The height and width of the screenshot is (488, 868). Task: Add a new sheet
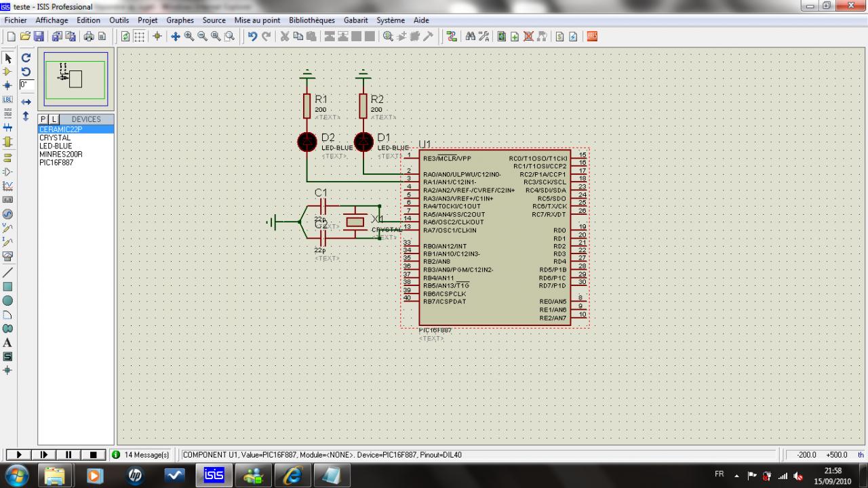click(515, 36)
